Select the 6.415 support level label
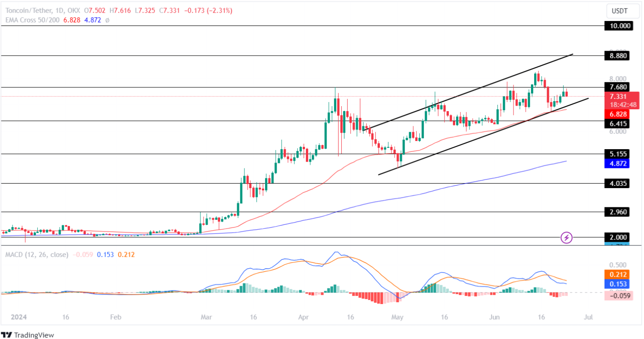 click(x=616, y=124)
